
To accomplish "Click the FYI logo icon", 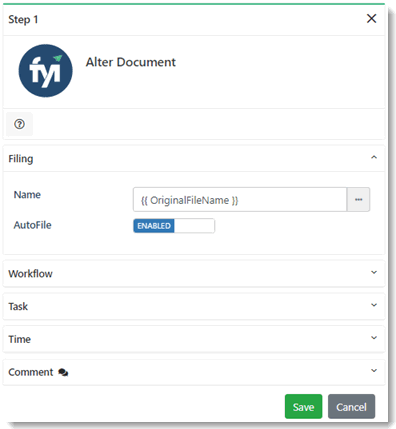I will pyautogui.click(x=45, y=71).
